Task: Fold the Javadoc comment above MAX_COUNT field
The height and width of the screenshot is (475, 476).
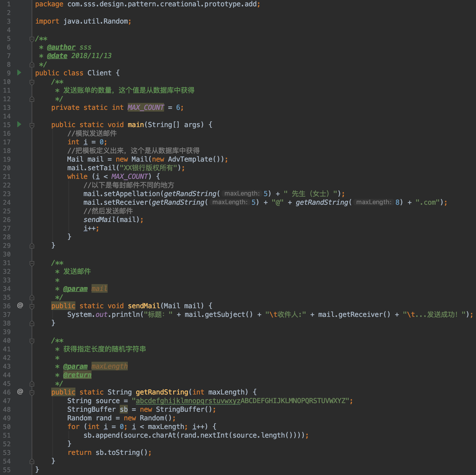Action: (32, 82)
